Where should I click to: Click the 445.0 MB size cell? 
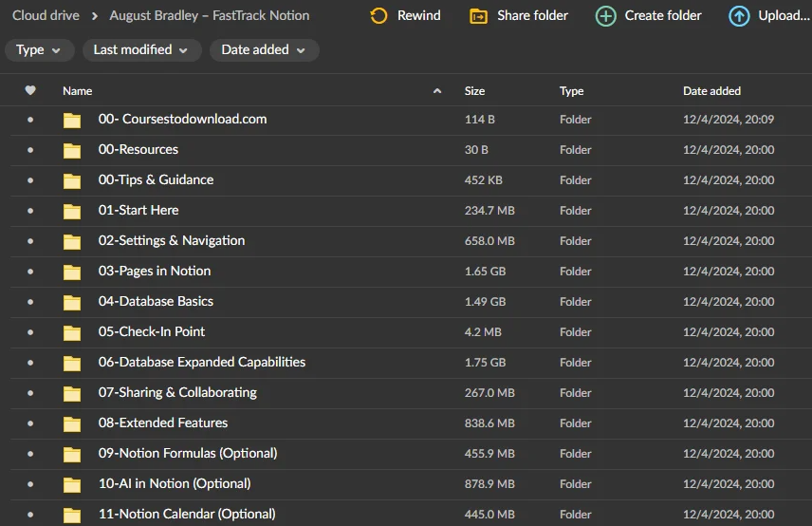click(489, 514)
